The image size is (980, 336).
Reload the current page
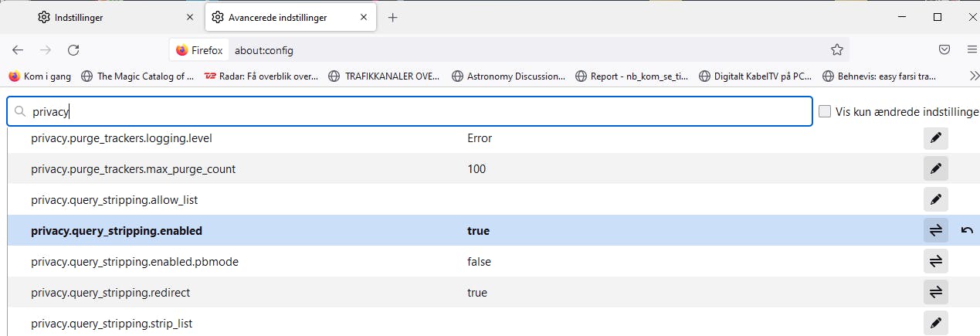[73, 50]
